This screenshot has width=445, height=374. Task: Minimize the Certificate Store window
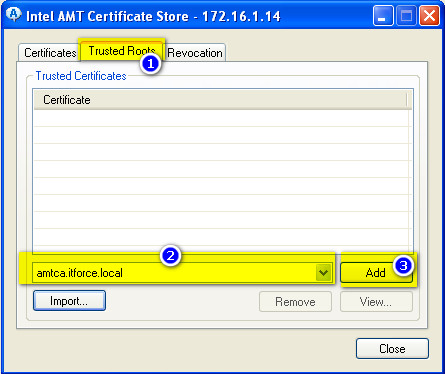[x=383, y=15]
